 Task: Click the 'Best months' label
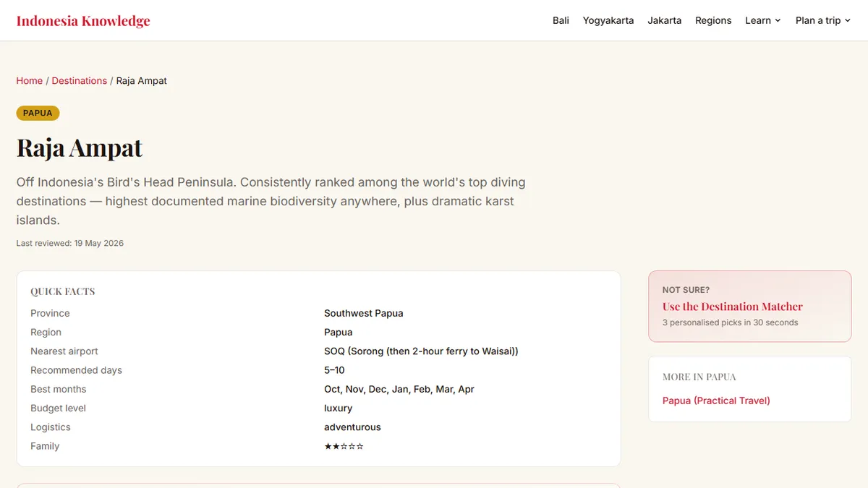click(x=58, y=389)
